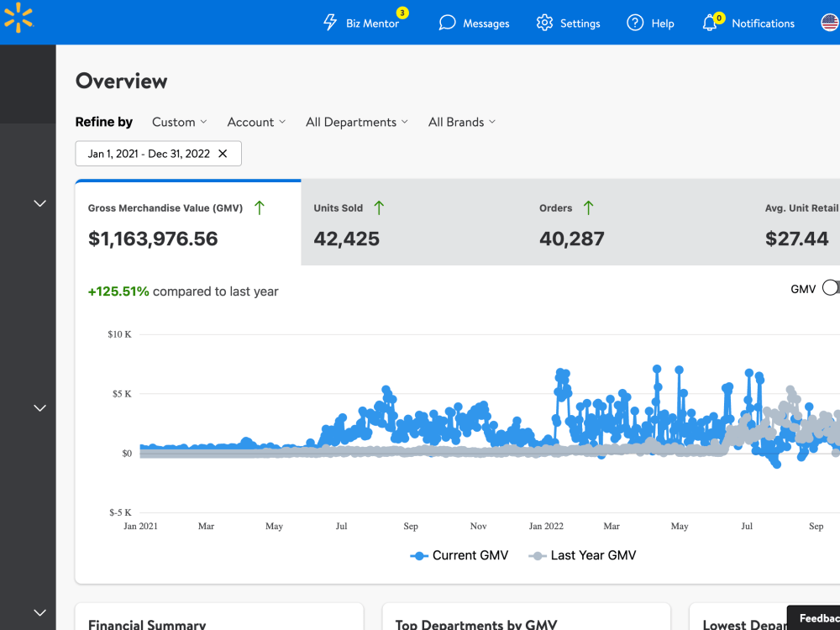Viewport: 840px width, 630px height.
Task: Click the Help question mark icon
Action: point(635,23)
